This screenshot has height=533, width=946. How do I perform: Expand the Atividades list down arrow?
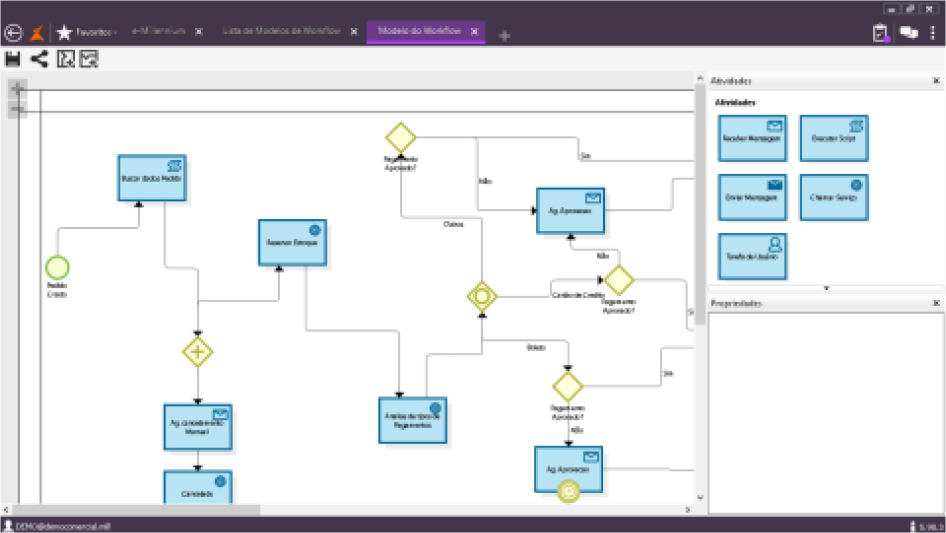[826, 288]
